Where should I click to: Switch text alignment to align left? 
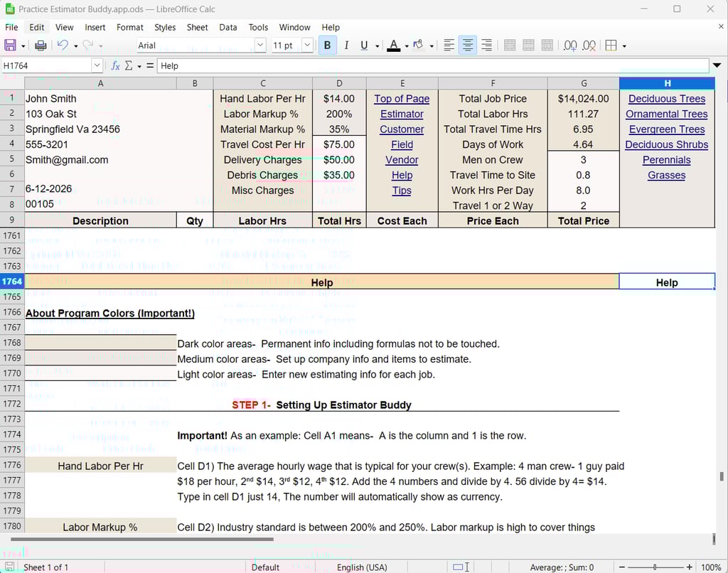[449, 45]
